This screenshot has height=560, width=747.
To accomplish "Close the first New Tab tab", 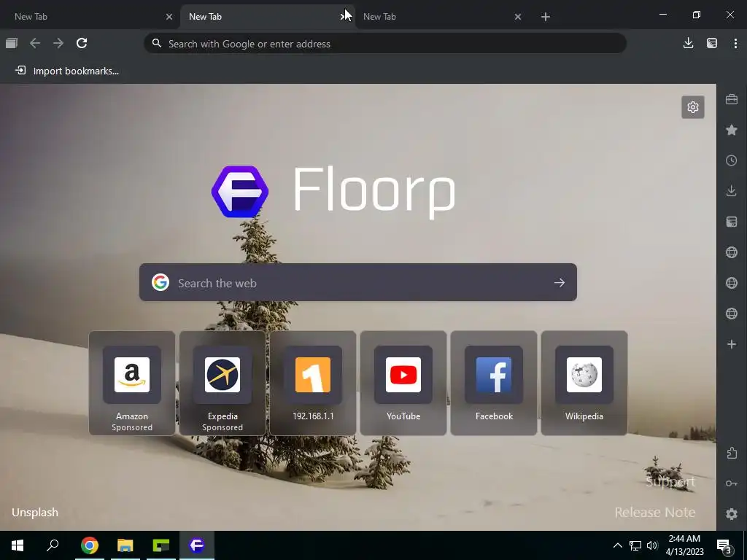I will [x=169, y=17].
